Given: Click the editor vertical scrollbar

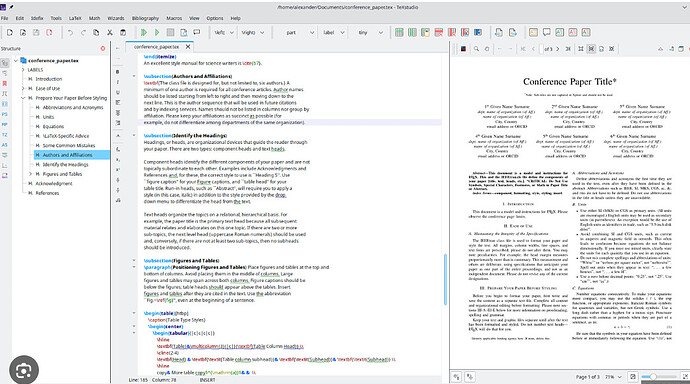Looking at the screenshot, I should tap(445, 279).
